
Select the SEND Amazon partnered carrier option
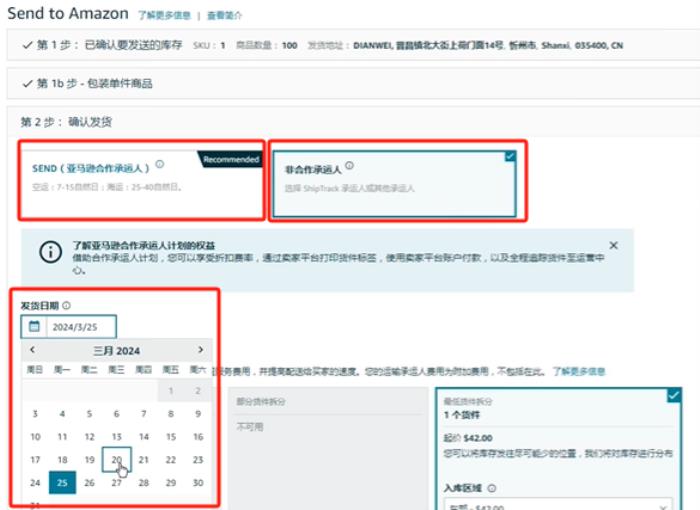coord(140,180)
